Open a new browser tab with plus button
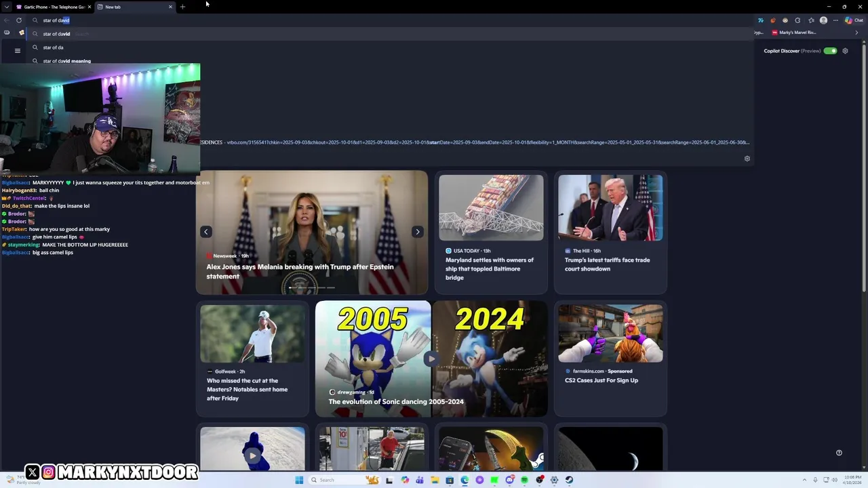Screen dimensions: 868x488 tap(182, 7)
